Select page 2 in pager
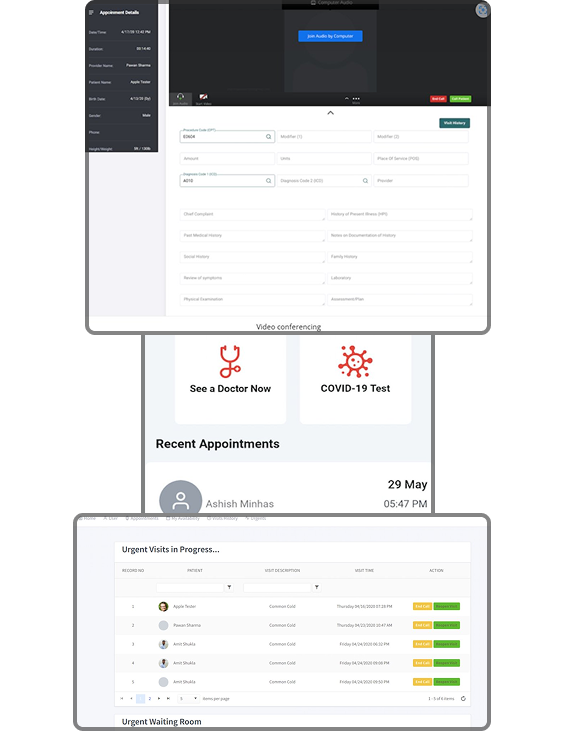This screenshot has height=735, width=576. point(150,699)
